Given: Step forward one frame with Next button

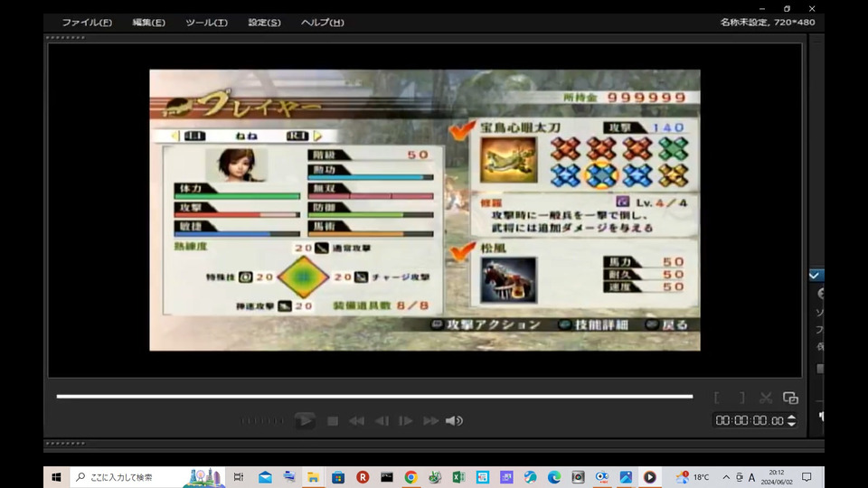Looking at the screenshot, I should 406,421.
